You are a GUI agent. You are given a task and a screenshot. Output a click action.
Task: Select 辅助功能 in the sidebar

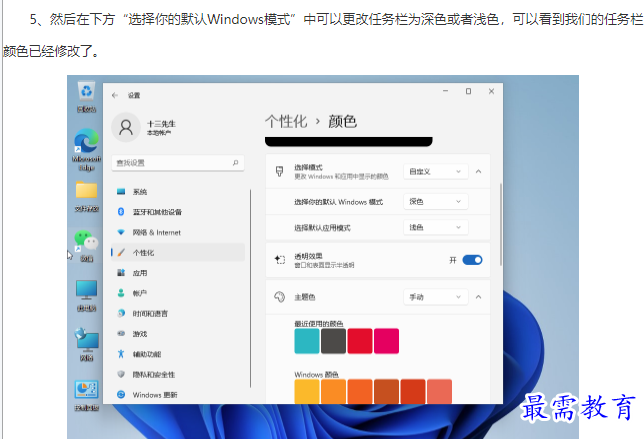pyautogui.click(x=178, y=354)
